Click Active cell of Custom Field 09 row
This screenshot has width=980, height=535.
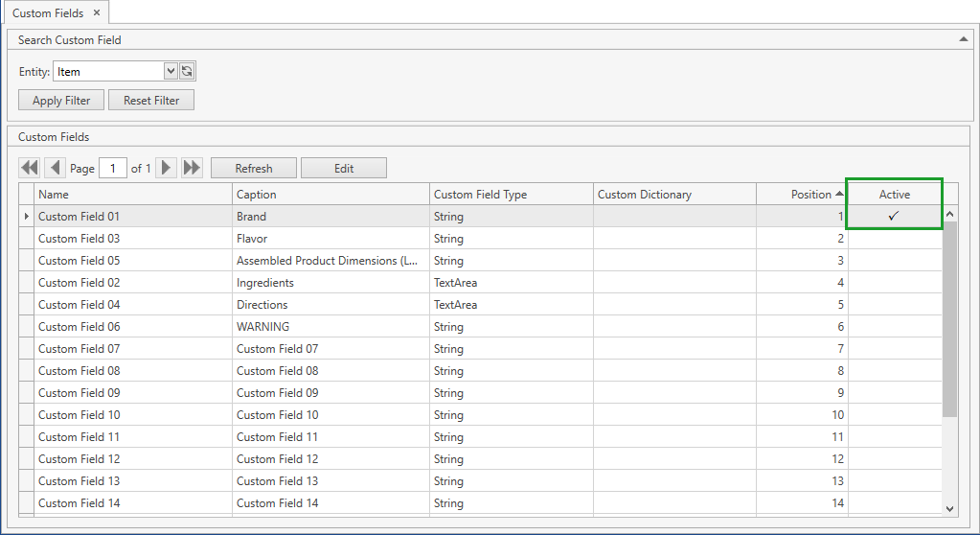click(x=895, y=393)
